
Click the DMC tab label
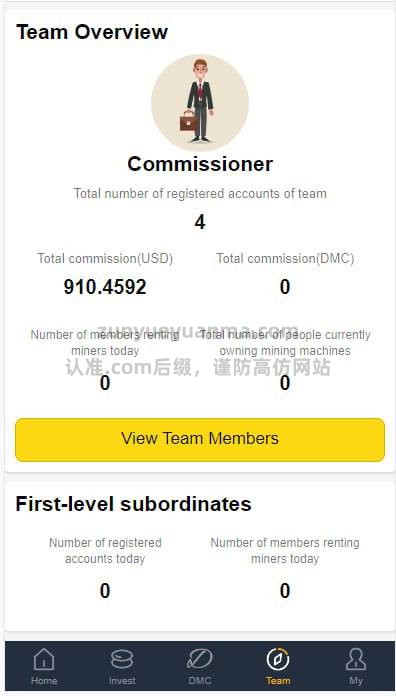200,680
